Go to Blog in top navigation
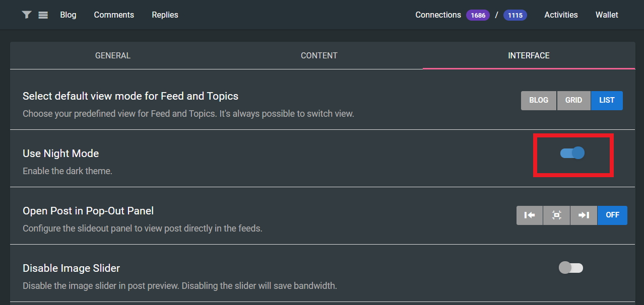644x305 pixels. click(x=68, y=15)
